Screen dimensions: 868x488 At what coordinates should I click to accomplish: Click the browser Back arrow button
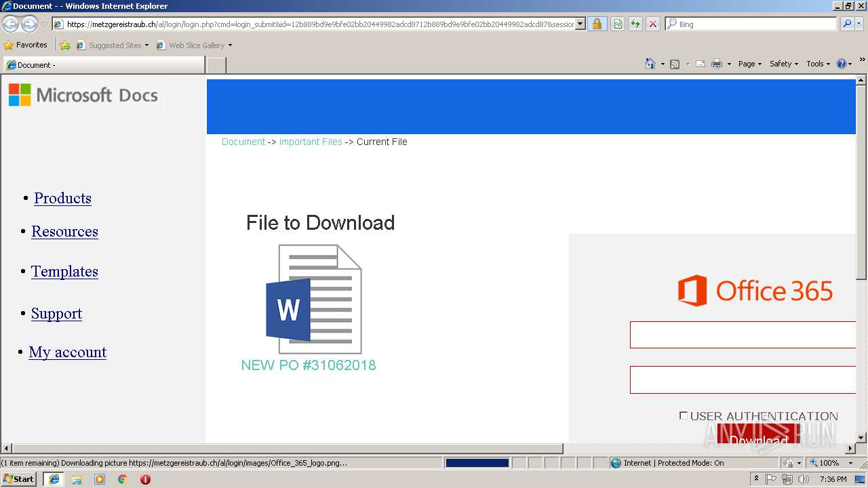click(10, 24)
